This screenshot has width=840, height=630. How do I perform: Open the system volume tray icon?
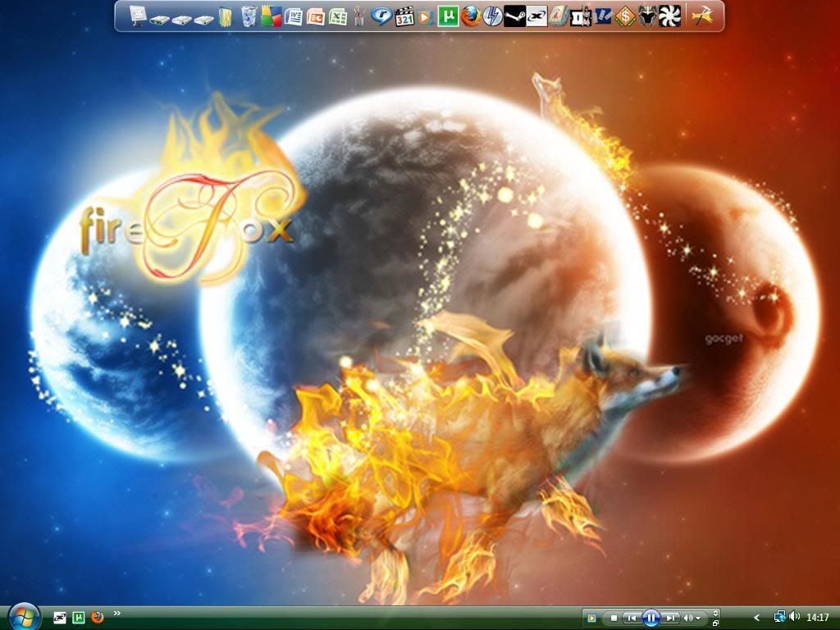[x=794, y=617]
